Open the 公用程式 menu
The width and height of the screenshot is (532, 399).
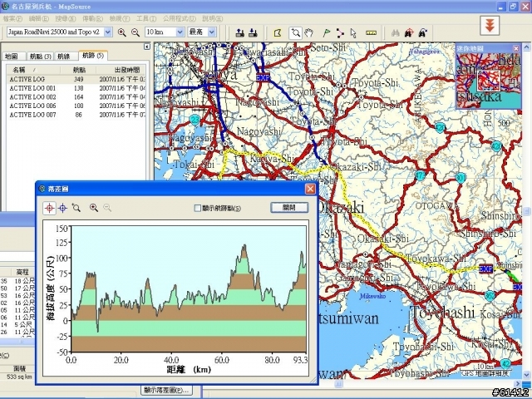(x=180, y=18)
